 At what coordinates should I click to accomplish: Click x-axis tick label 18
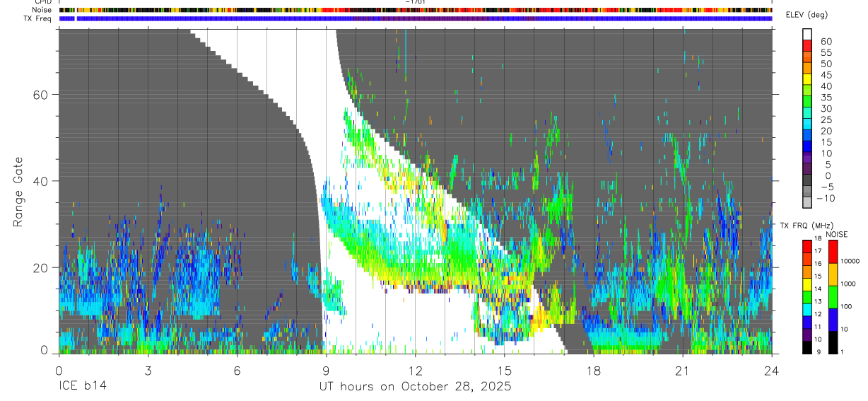[x=593, y=371]
